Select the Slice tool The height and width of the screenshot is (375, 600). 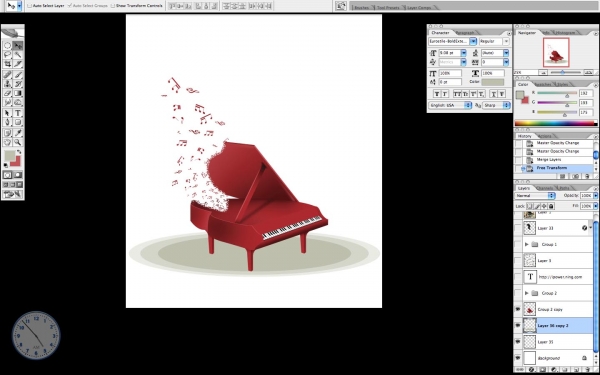(x=18, y=64)
